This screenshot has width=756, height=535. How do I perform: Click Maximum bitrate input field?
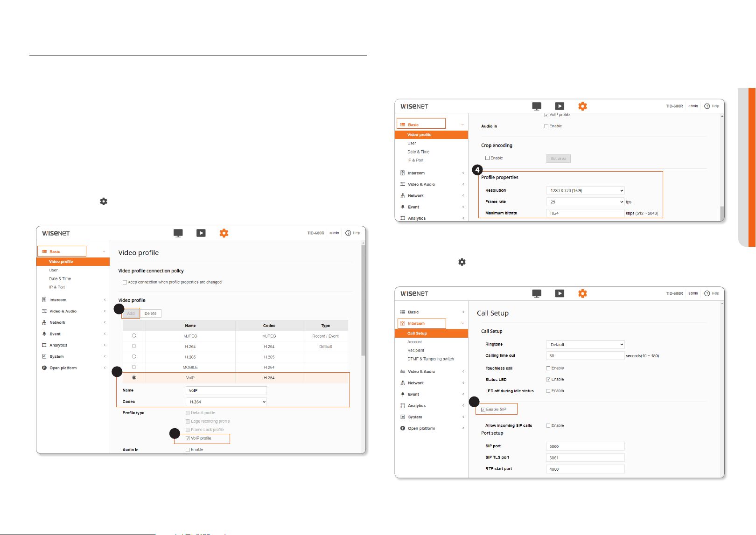(585, 213)
